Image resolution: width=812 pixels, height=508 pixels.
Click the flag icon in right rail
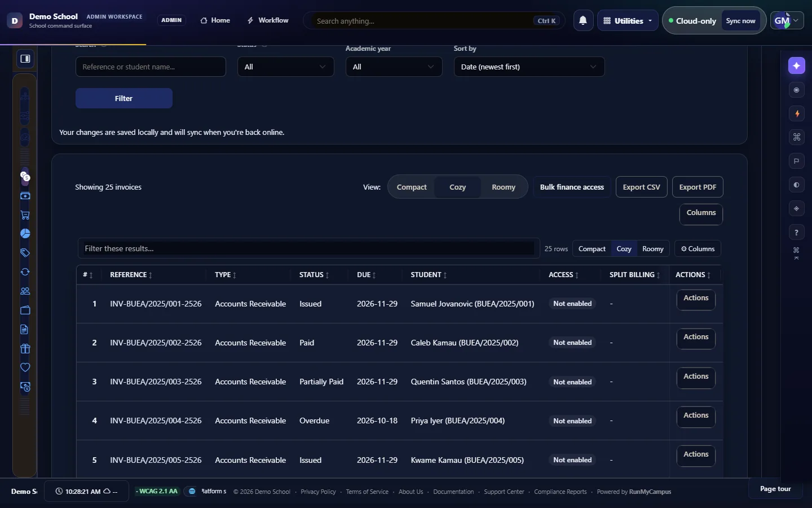coord(796,161)
